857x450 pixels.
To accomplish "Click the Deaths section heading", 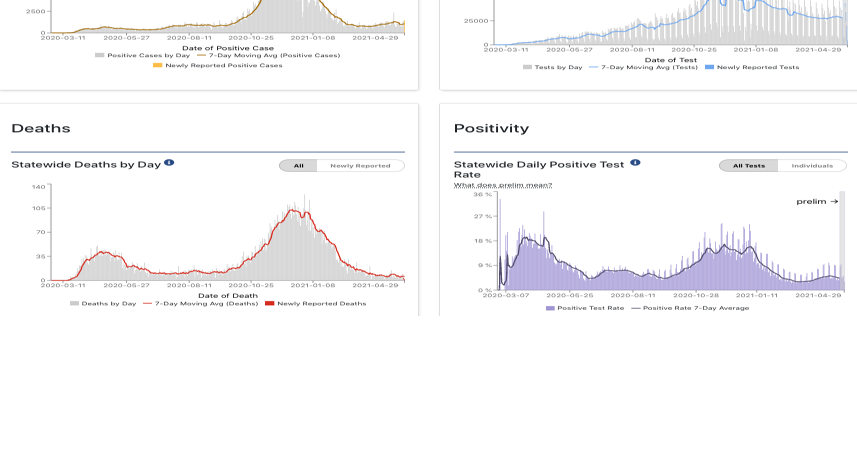I will tap(40, 129).
